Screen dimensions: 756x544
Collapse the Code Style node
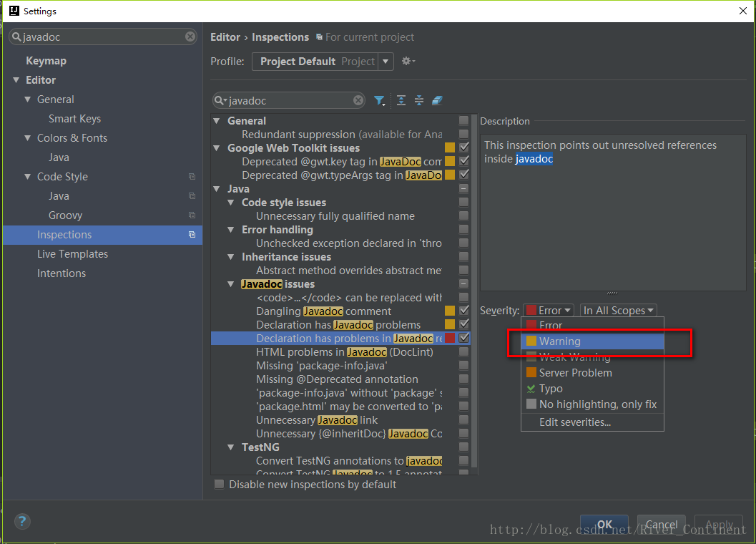point(27,177)
